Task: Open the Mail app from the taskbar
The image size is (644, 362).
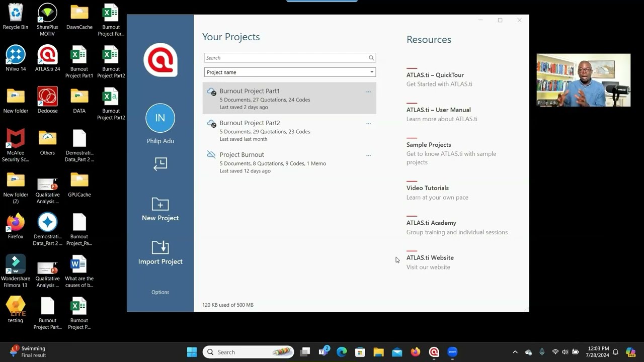Action: pyautogui.click(x=397, y=352)
